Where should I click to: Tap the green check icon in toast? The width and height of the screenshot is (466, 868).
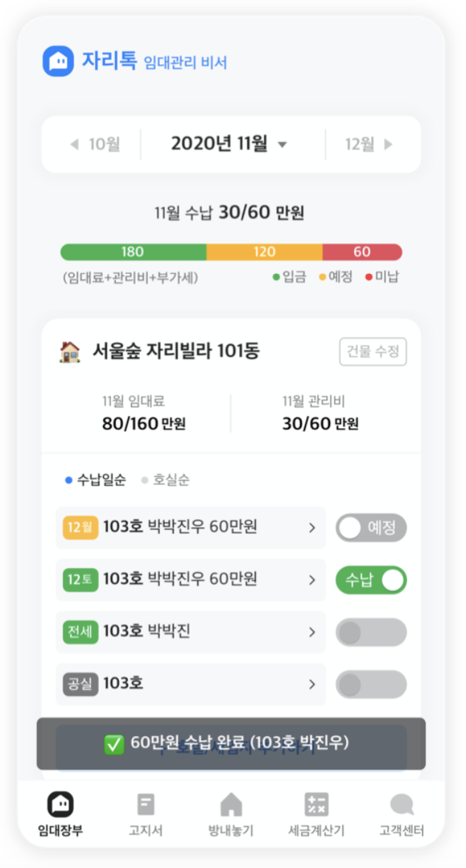pos(114,744)
